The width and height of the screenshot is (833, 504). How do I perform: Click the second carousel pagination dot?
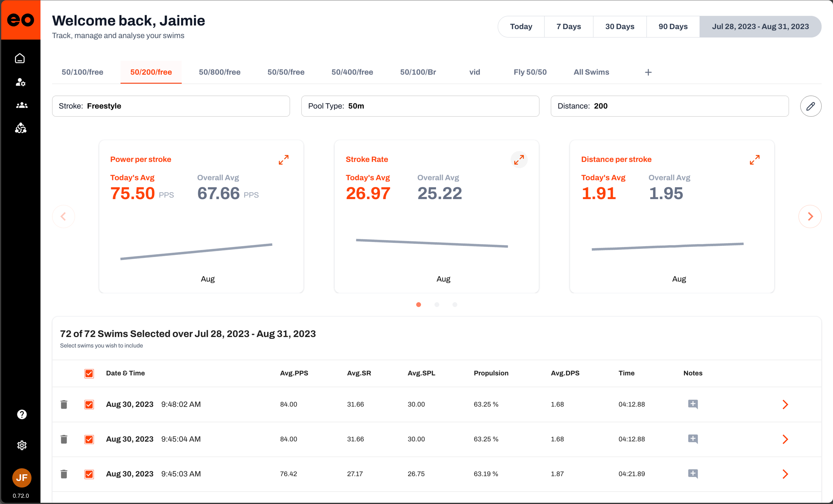coord(437,305)
